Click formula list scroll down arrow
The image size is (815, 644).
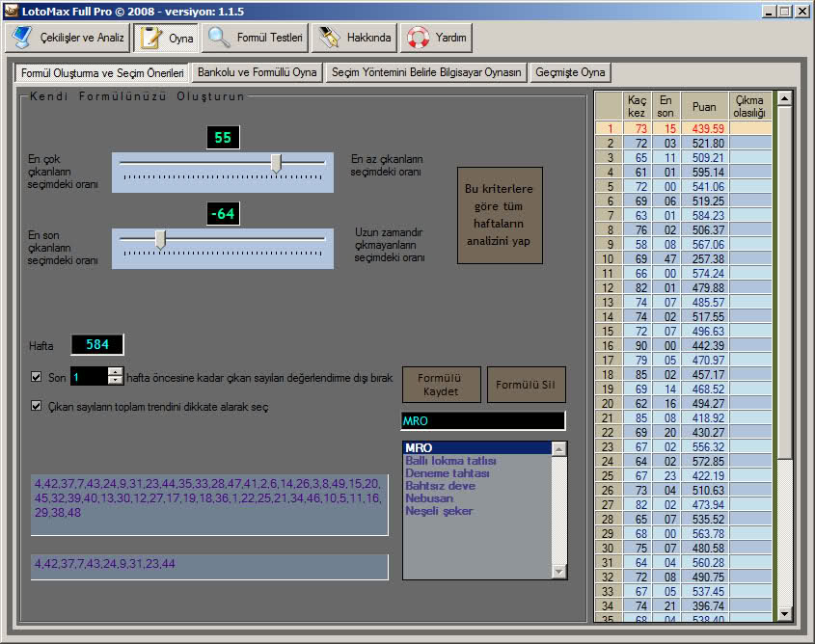coord(558,572)
